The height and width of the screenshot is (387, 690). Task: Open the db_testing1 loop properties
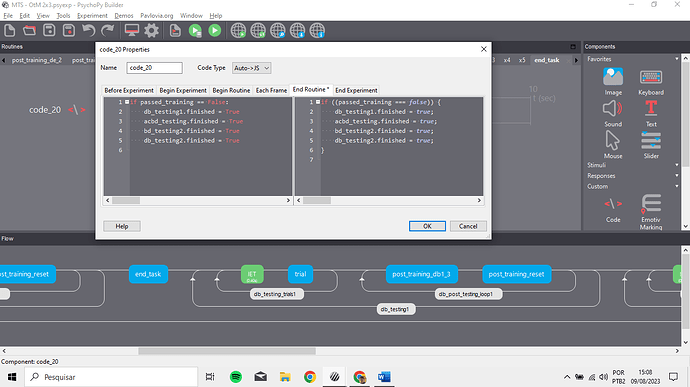click(395, 309)
